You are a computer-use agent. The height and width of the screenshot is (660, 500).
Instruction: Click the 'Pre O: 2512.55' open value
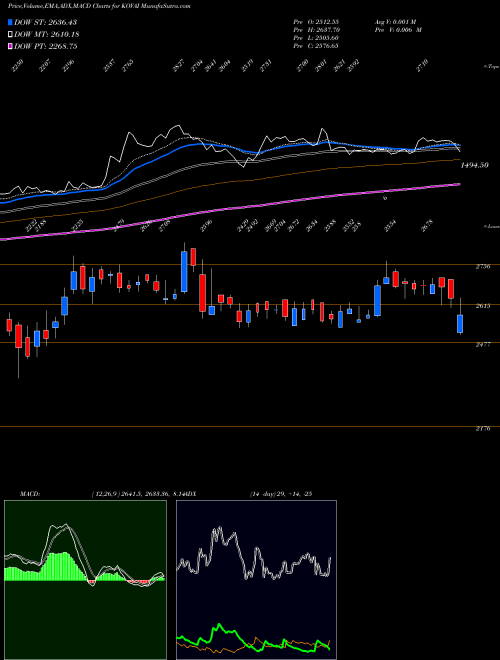point(316,21)
